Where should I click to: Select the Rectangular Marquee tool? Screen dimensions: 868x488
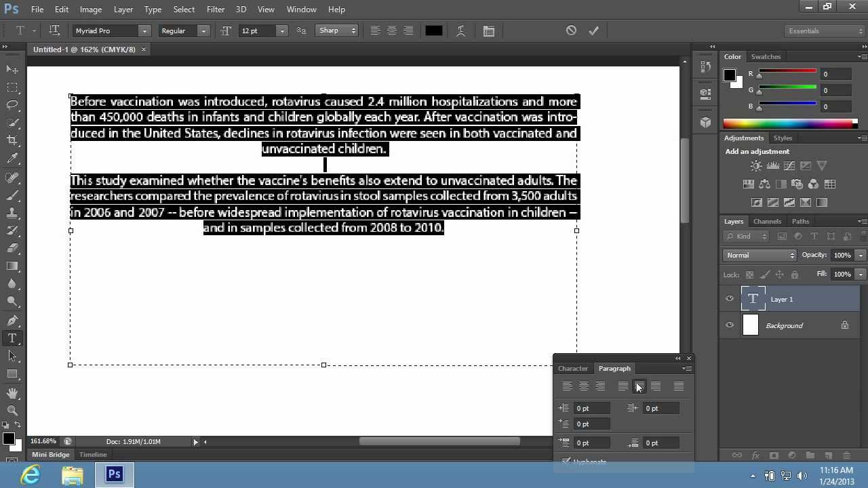(12, 87)
